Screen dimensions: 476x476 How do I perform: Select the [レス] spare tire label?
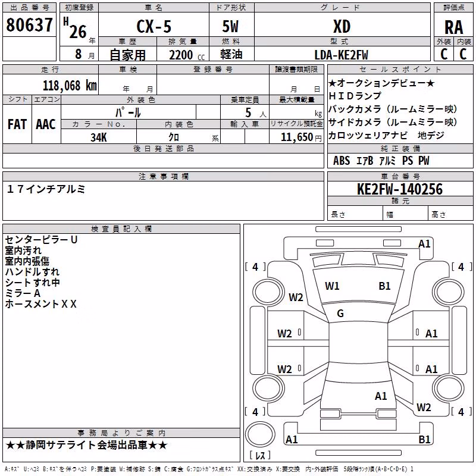260,455
